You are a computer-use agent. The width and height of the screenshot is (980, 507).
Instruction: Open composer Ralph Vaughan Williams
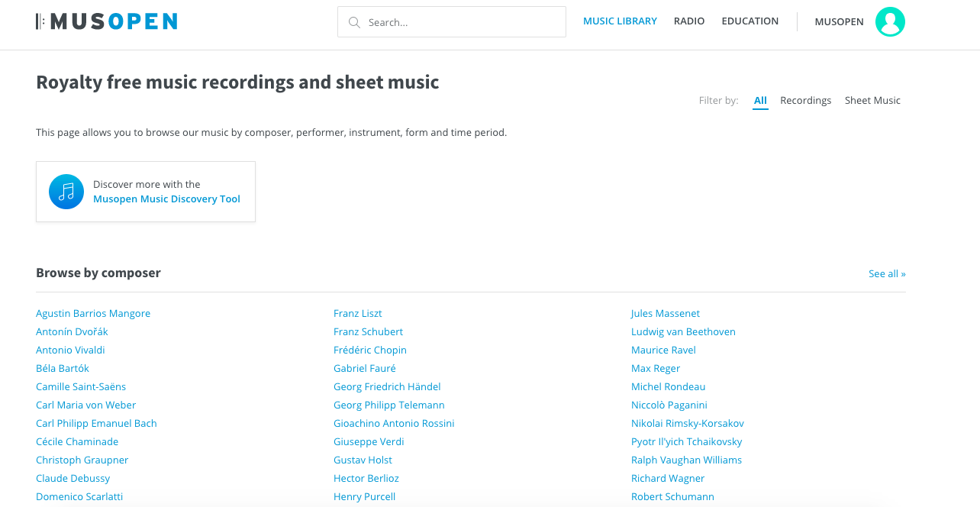[x=687, y=460]
